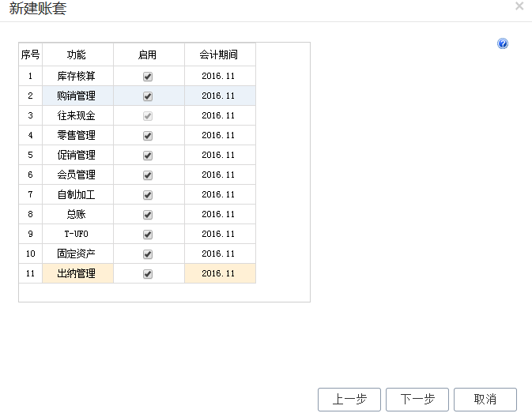Uncheck the 库存核算 enable checkbox

point(148,77)
